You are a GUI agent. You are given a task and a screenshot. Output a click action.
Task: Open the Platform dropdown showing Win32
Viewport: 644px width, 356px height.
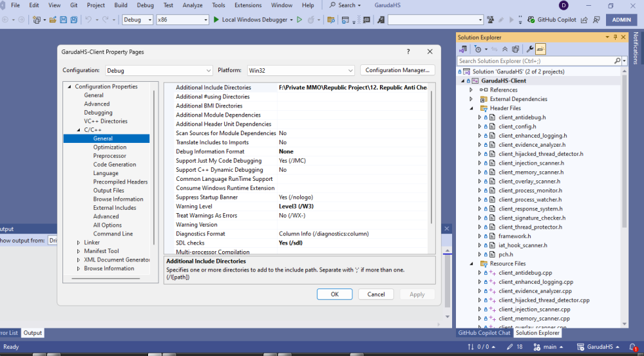(x=301, y=71)
